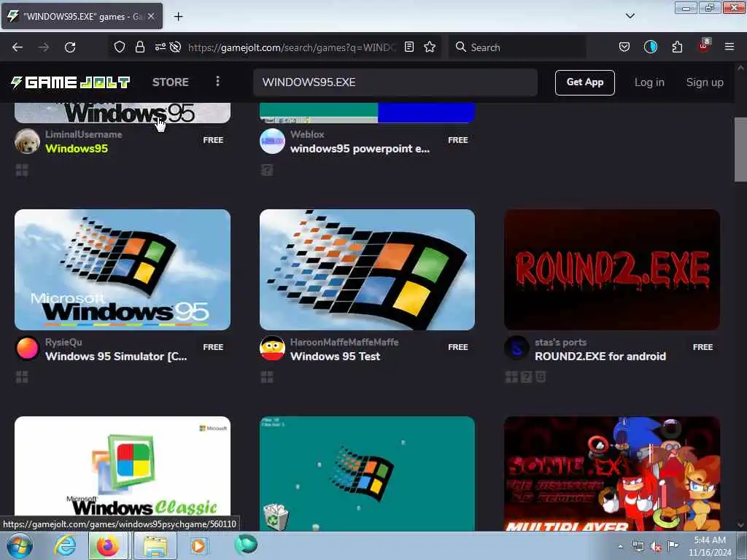
Task: Click the page vertical scrollbar thumb
Action: tap(740, 149)
